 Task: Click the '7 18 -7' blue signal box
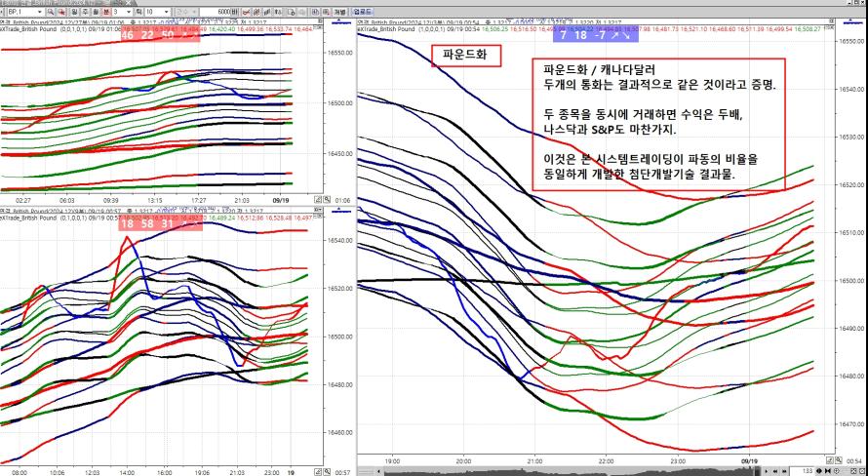(596, 35)
